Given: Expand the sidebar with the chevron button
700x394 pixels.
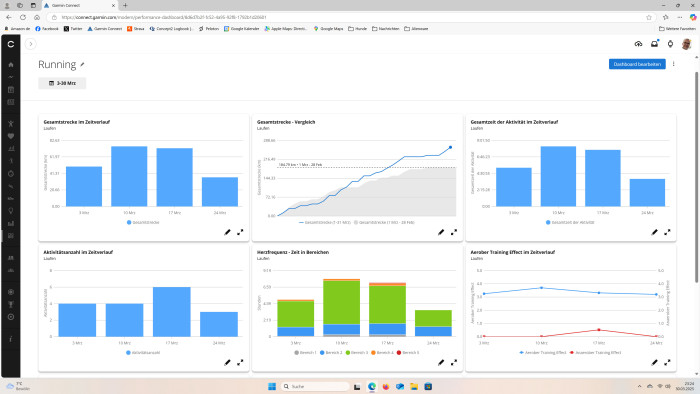Looking at the screenshot, I should [31, 44].
